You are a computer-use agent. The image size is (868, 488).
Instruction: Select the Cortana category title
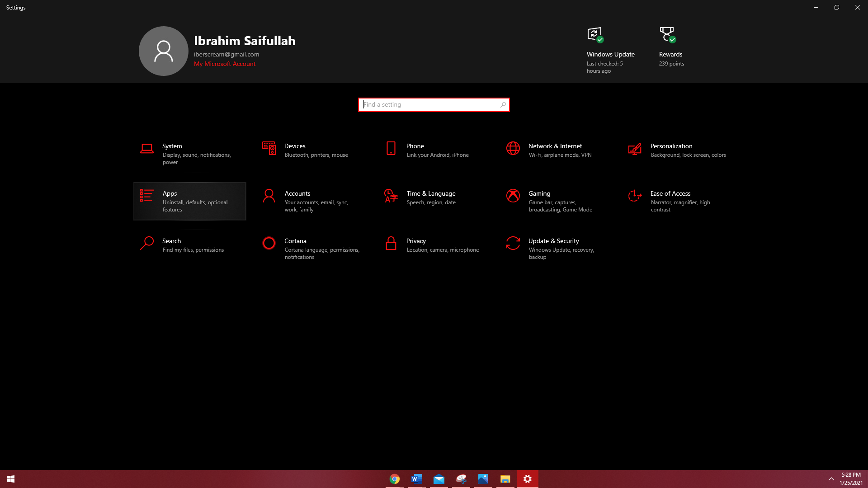pyautogui.click(x=295, y=241)
